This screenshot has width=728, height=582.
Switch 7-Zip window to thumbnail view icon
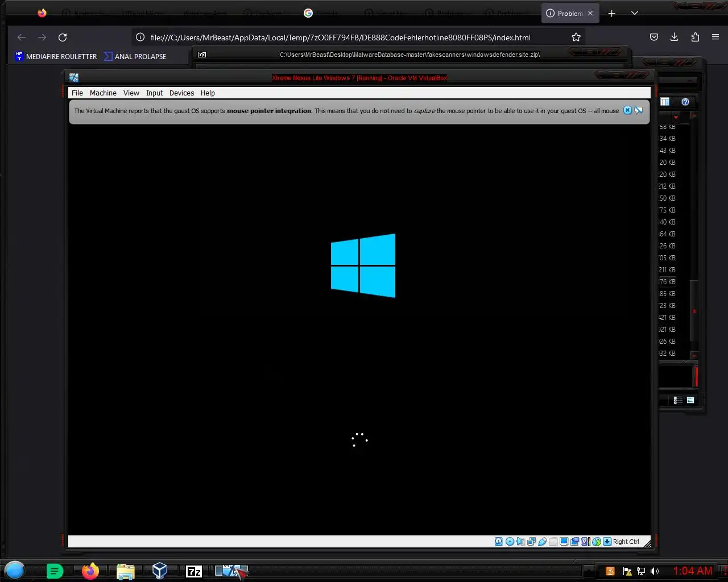pyautogui.click(x=690, y=400)
